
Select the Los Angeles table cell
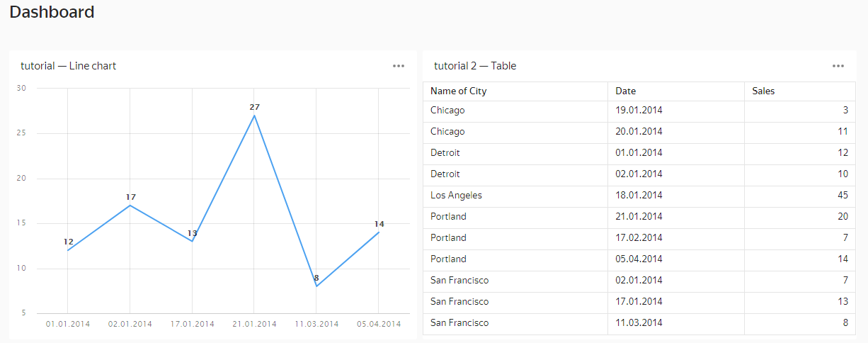457,196
